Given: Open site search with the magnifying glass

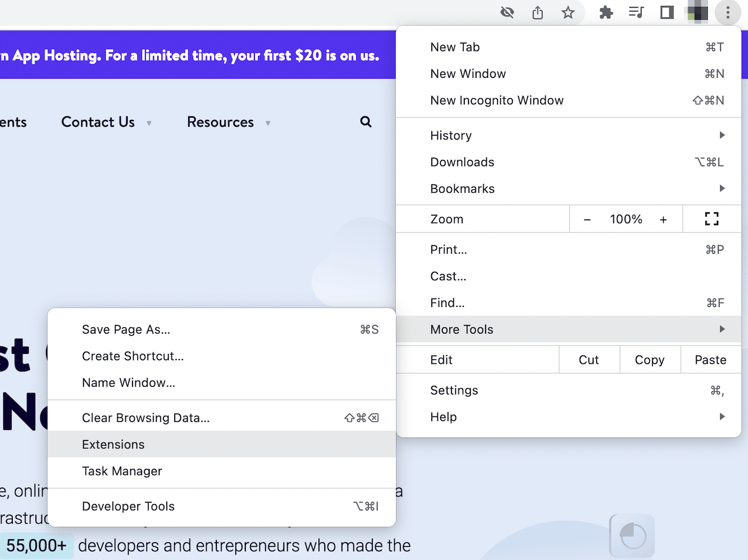Looking at the screenshot, I should [365, 122].
